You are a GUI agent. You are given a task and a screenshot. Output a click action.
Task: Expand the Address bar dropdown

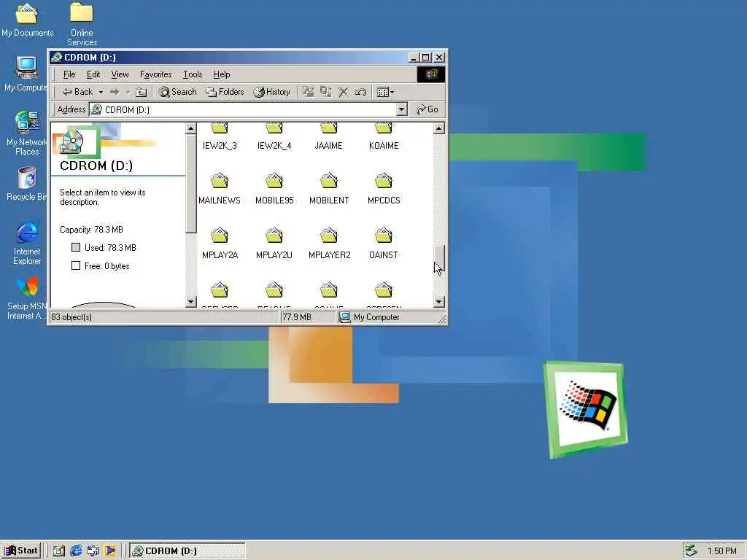402,109
